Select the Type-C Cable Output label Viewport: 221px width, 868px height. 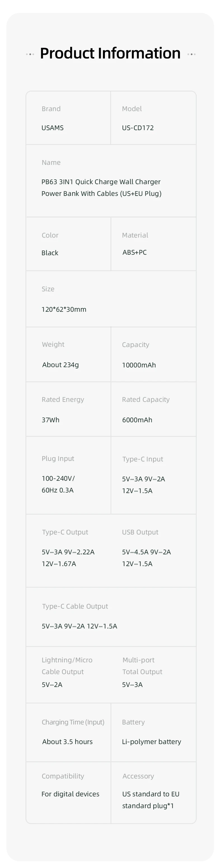[75, 606]
